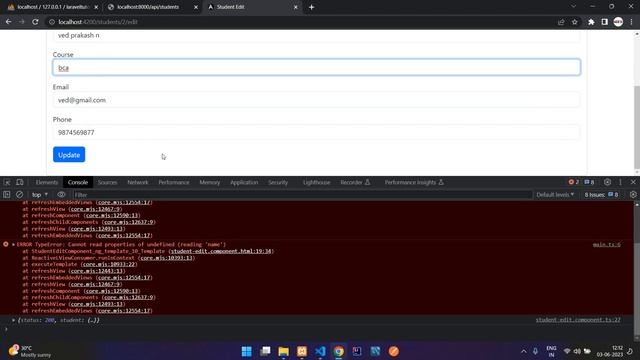Screen dimensions: 640x360
Task: Expand the ERROR TypeError message
Action: [x=13, y=244]
